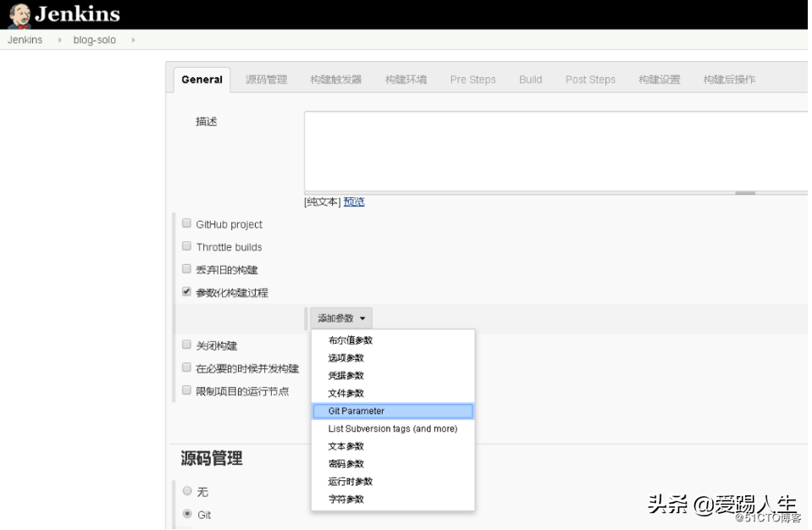Enable the 在必要的时候并发构建 checkbox

coord(186,367)
